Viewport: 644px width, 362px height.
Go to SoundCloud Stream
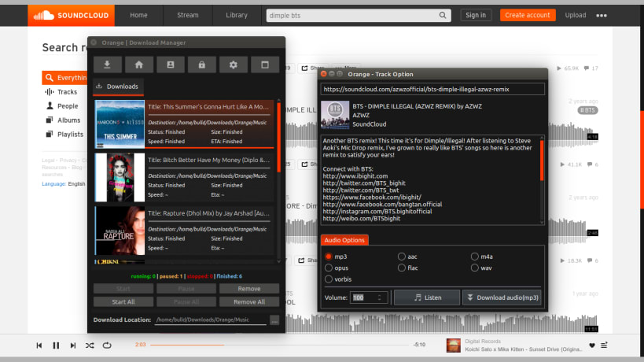point(188,15)
